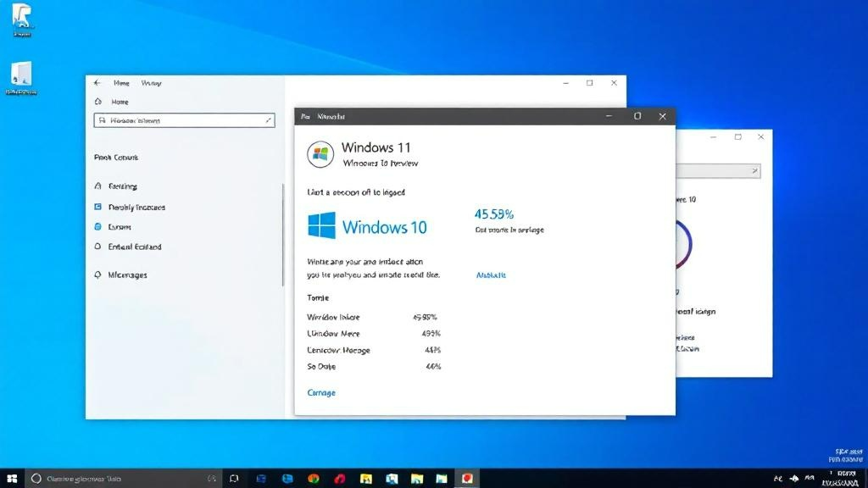This screenshot has height=488, width=868.
Task: Open the Start menu on the taskbar
Action: pyautogui.click(x=12, y=479)
